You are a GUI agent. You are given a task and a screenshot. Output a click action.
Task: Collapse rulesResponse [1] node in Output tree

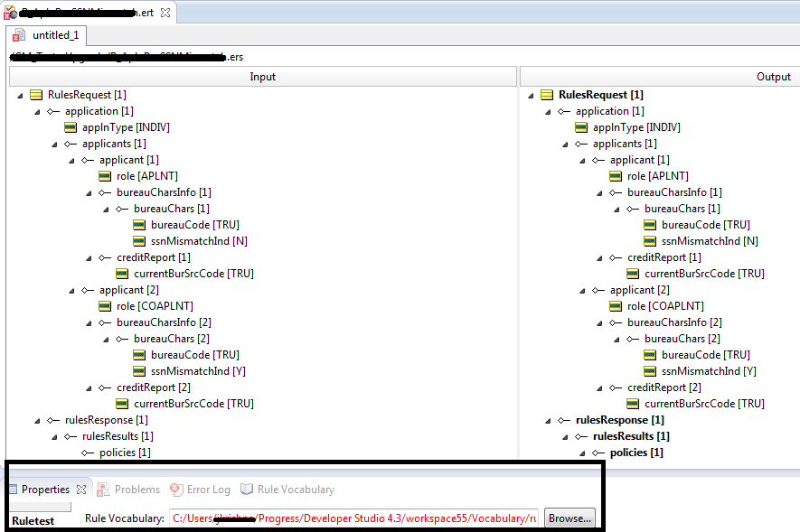pyautogui.click(x=548, y=420)
